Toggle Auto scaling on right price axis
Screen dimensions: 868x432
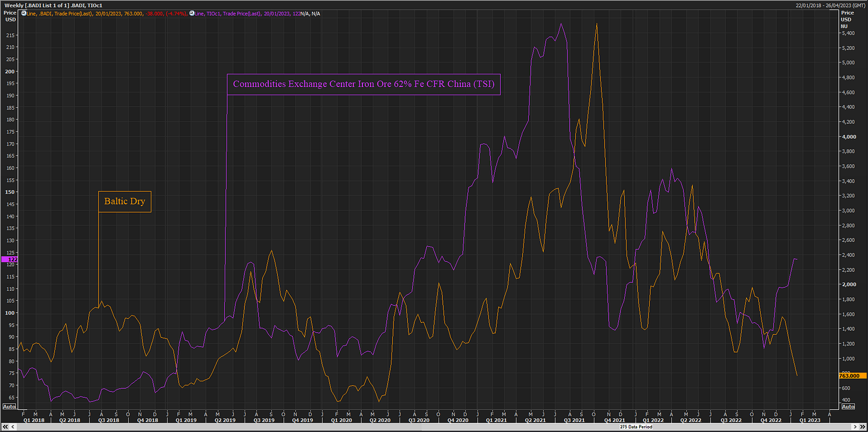[847, 406]
